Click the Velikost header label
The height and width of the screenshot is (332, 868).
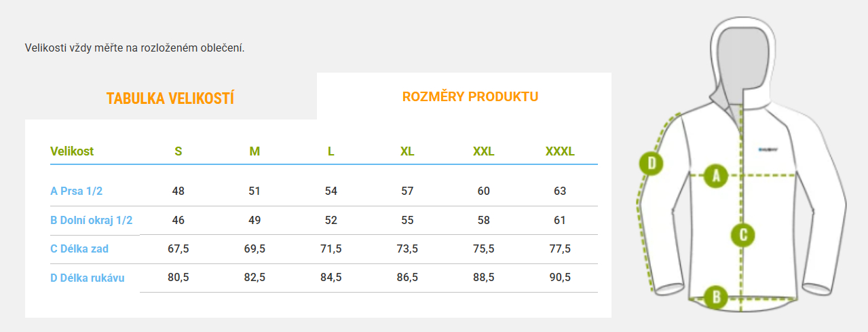[72, 151]
